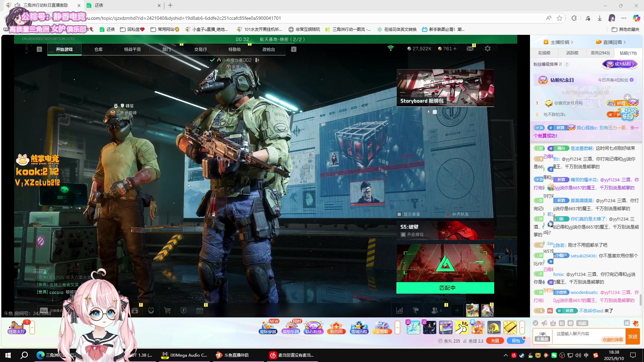Viewport: 644px width, 362px height.
Task: Click the add teammate plus slot
Action: 457,310
